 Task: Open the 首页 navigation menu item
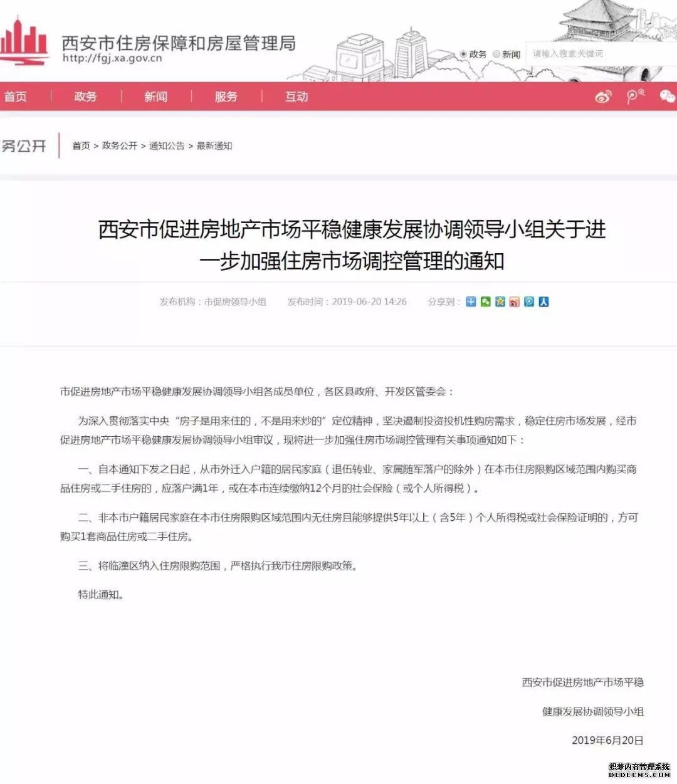click(x=16, y=97)
